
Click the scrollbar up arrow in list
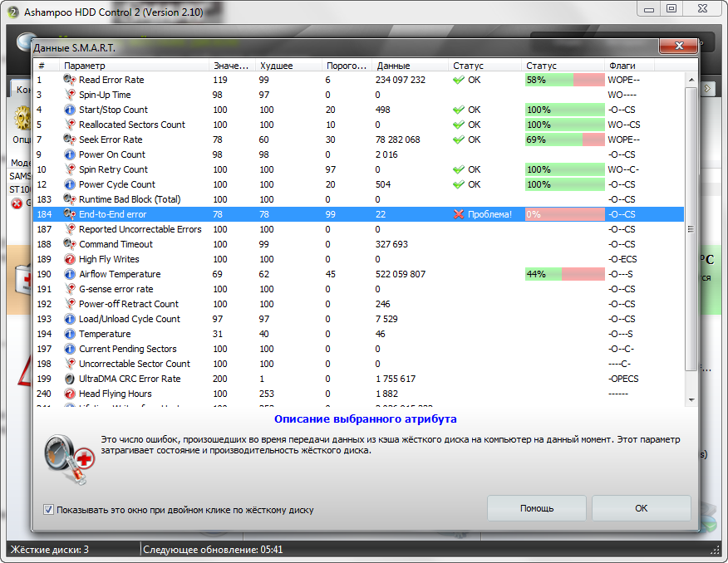(691, 80)
